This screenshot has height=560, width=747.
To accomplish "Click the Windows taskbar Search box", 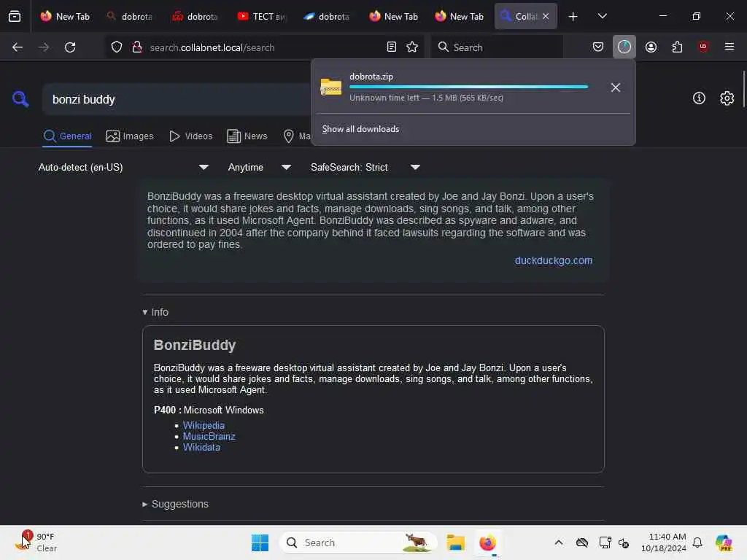I will click(358, 542).
